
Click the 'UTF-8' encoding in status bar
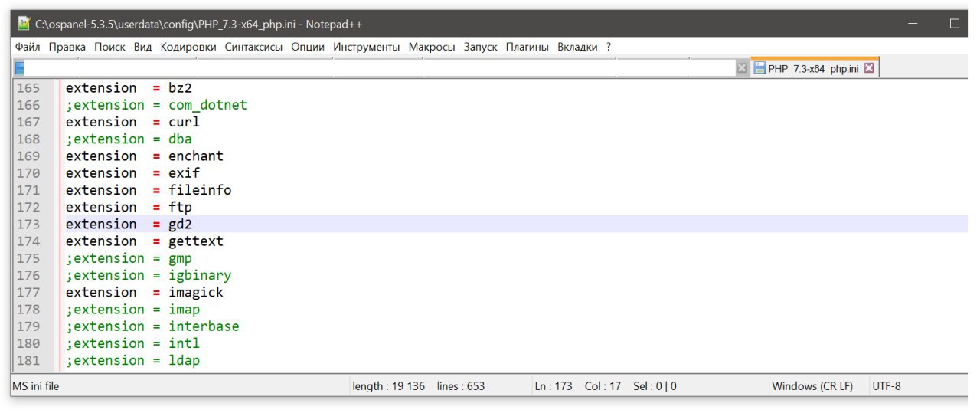(x=887, y=386)
